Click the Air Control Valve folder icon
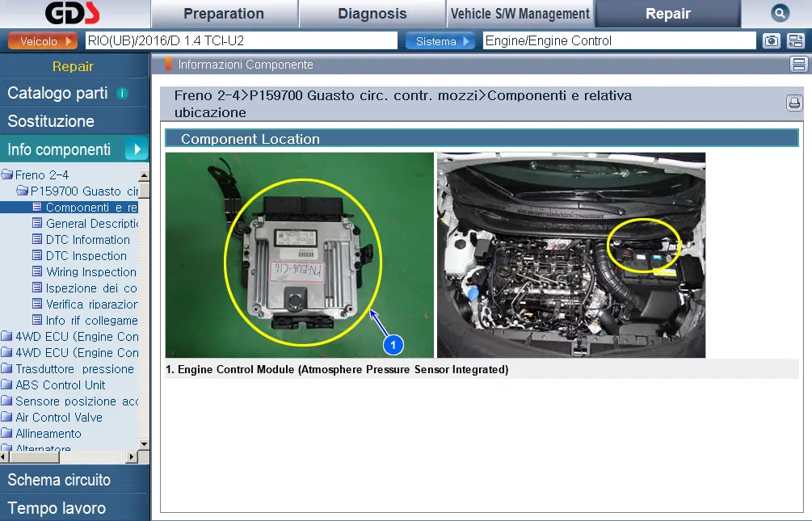The width and height of the screenshot is (812, 521). [6, 417]
